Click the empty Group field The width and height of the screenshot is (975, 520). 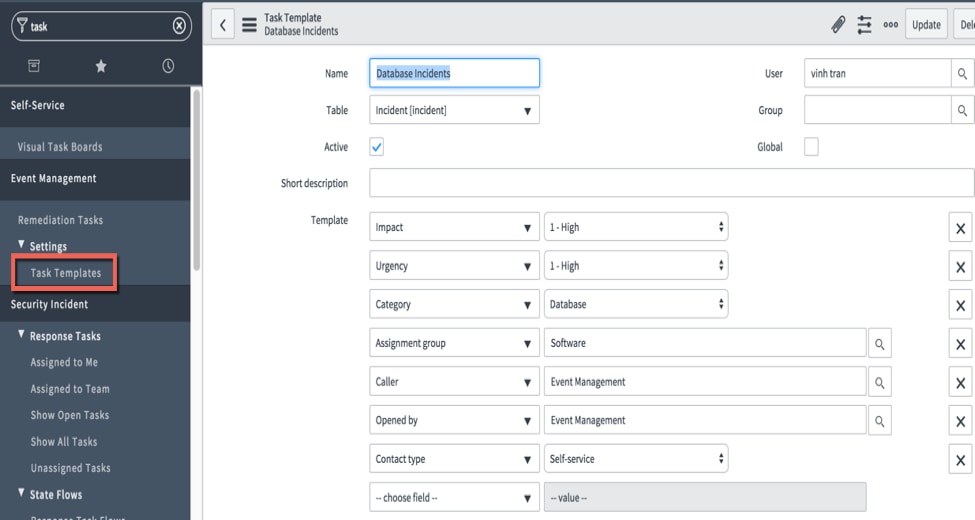pos(877,110)
